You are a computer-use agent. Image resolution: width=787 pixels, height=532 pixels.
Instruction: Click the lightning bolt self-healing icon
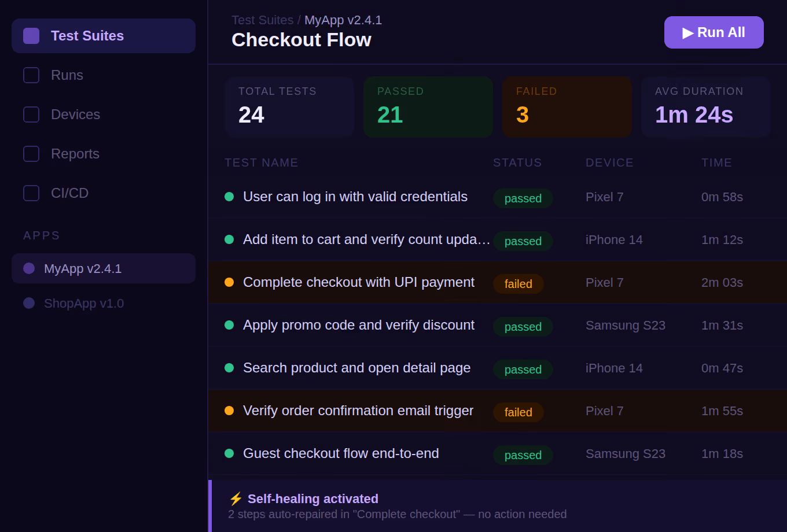(x=236, y=498)
